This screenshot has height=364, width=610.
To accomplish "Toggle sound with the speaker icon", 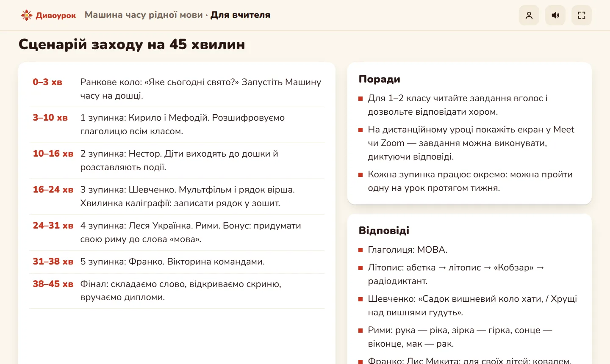I will [x=555, y=15].
